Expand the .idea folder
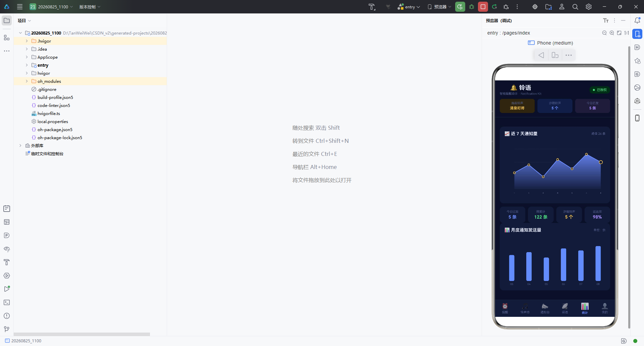 27,49
